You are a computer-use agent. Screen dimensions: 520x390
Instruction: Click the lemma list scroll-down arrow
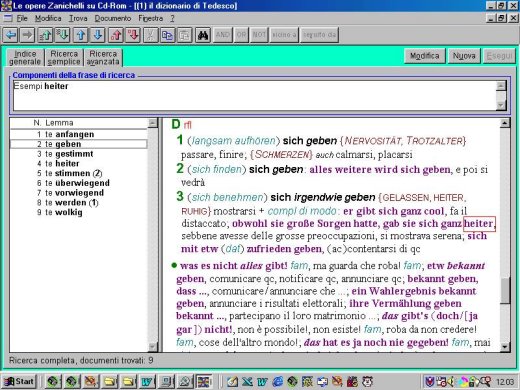coord(152,347)
